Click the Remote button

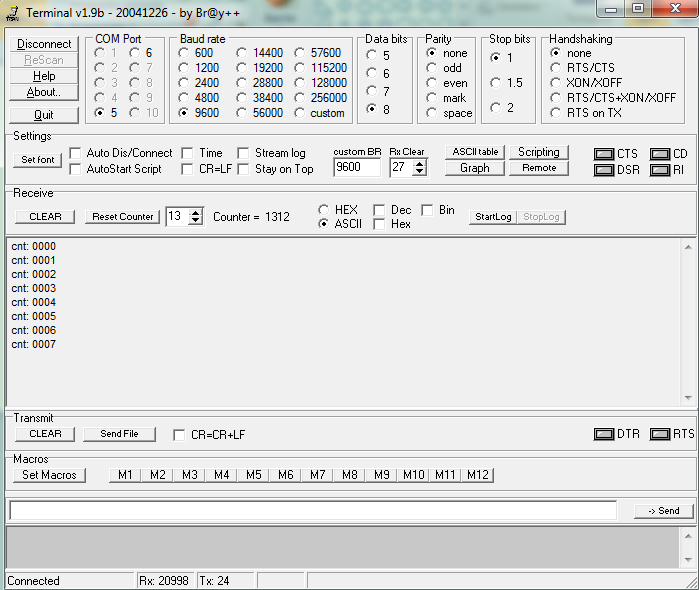tap(539, 168)
